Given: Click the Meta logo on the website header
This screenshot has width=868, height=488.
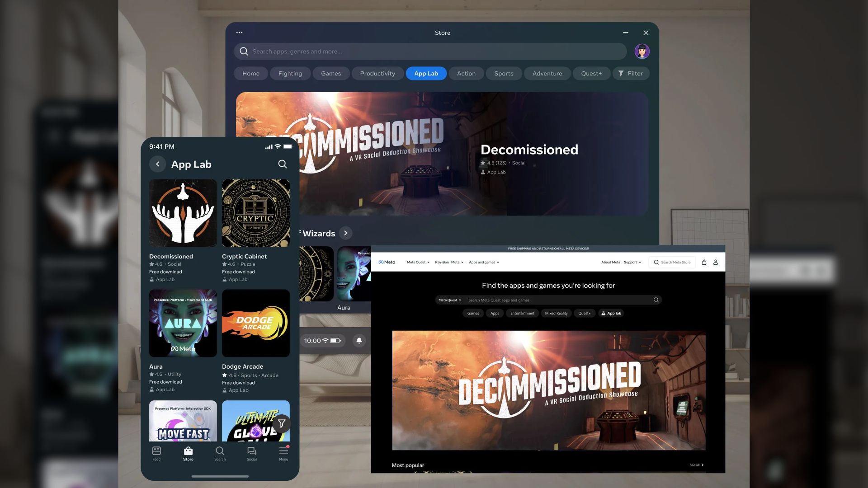Looking at the screenshot, I should click(x=387, y=262).
